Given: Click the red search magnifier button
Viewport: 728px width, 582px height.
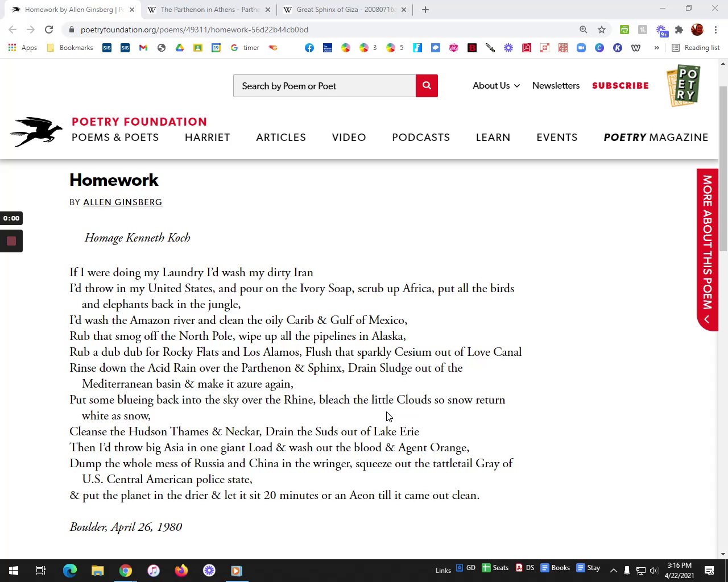Looking at the screenshot, I should pos(427,86).
